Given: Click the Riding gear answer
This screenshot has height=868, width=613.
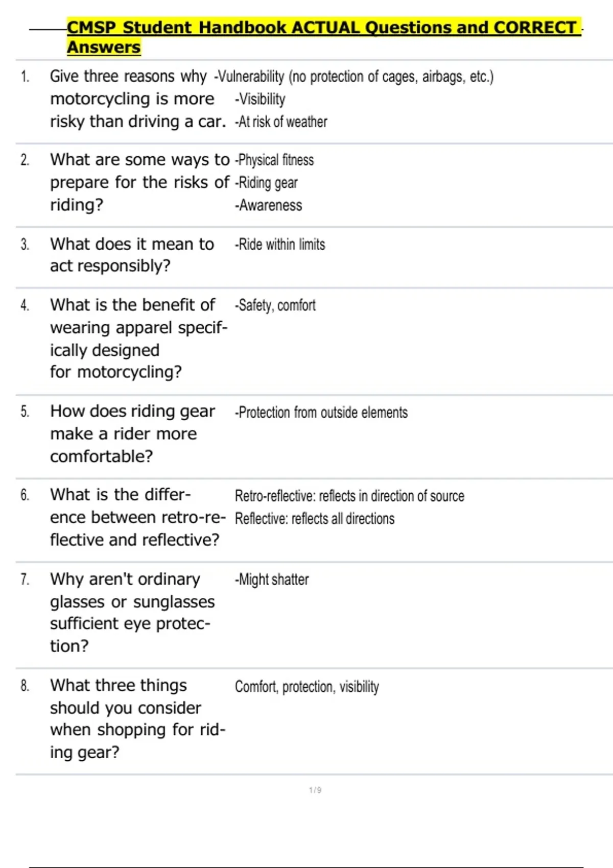Looking at the screenshot, I should click(266, 183).
